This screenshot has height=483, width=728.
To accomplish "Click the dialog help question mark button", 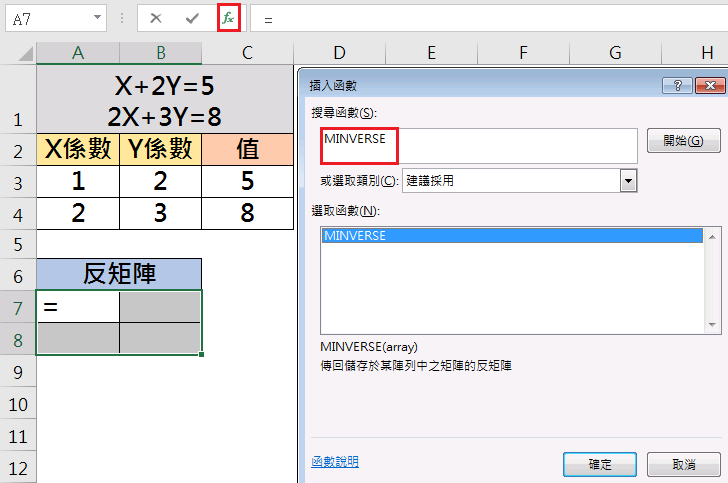I will [677, 85].
